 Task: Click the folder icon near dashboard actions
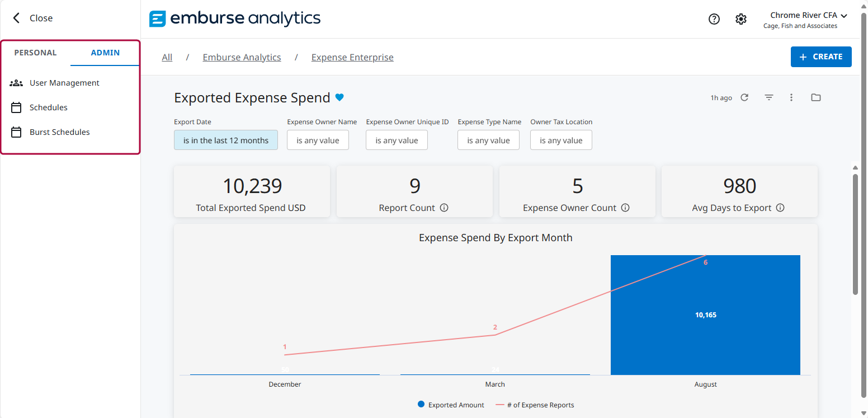click(815, 97)
